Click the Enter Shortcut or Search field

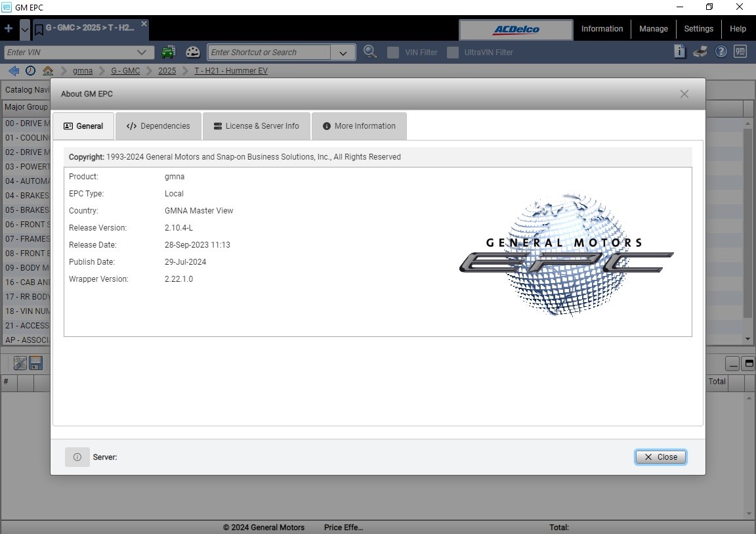click(x=269, y=52)
